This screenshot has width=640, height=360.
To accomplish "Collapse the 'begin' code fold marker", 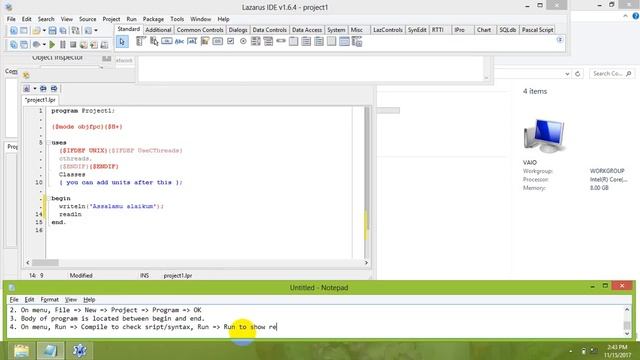I will (x=49, y=198).
